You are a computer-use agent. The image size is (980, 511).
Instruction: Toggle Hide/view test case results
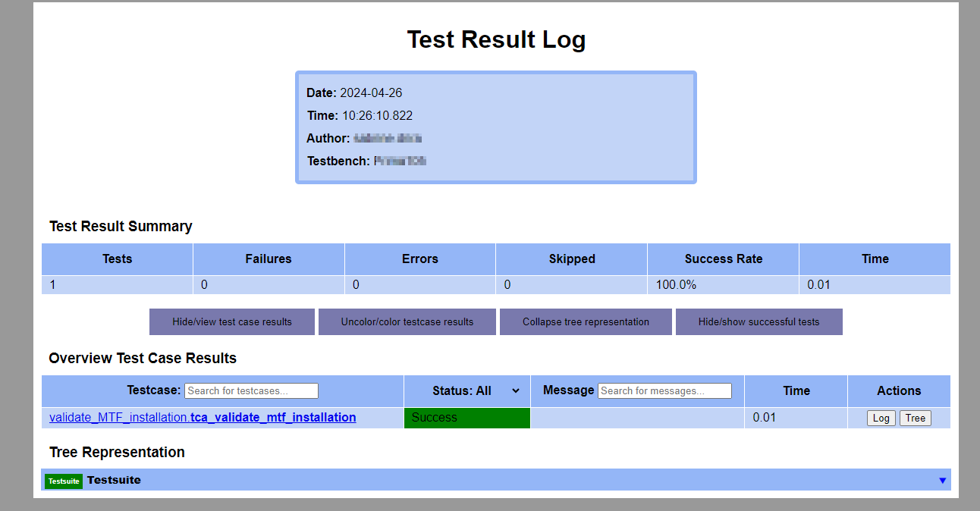231,321
